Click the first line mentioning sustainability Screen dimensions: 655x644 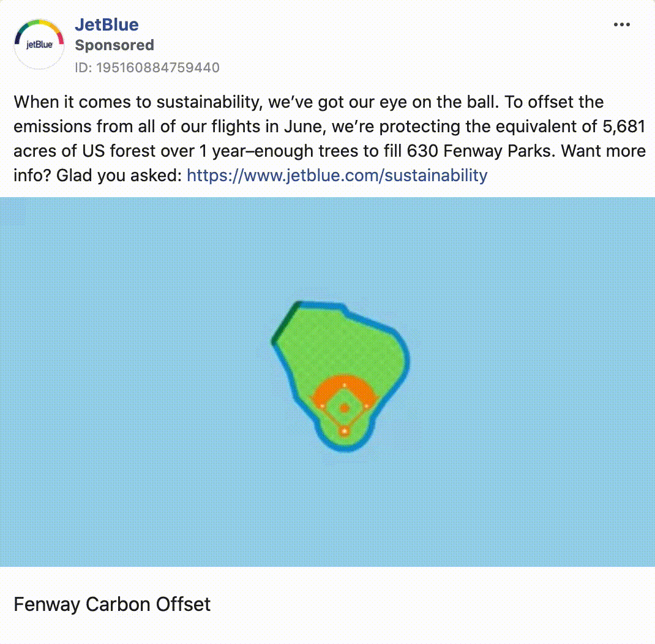coord(309,102)
